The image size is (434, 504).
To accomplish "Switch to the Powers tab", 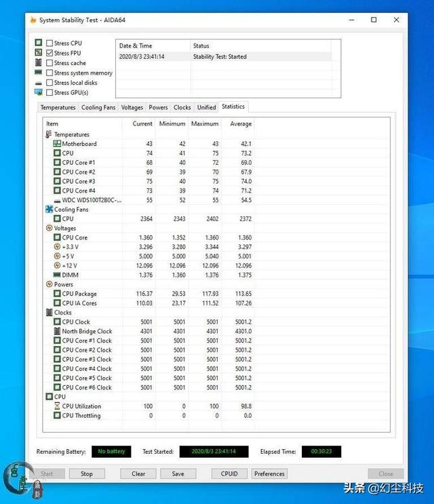I will (x=158, y=107).
